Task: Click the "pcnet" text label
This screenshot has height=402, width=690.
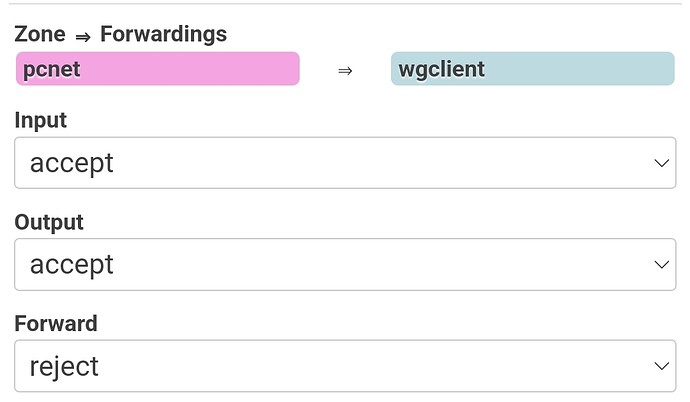Action: click(x=52, y=70)
